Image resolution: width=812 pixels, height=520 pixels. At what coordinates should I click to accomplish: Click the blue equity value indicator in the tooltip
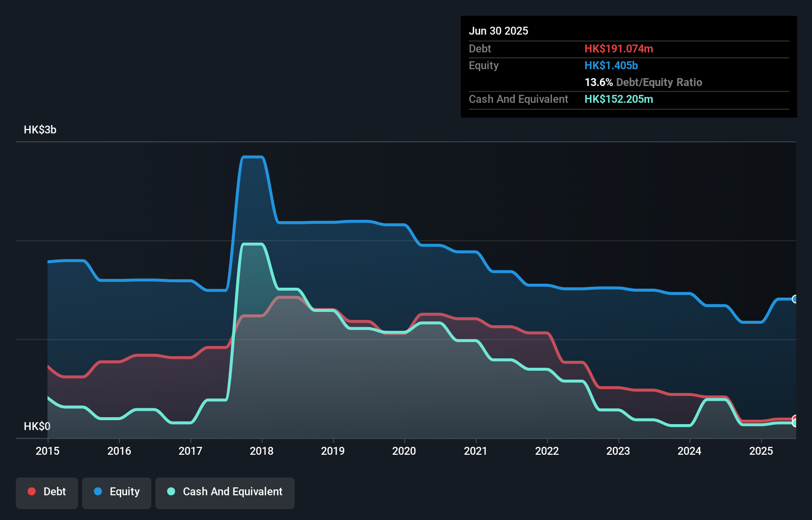[x=611, y=65]
